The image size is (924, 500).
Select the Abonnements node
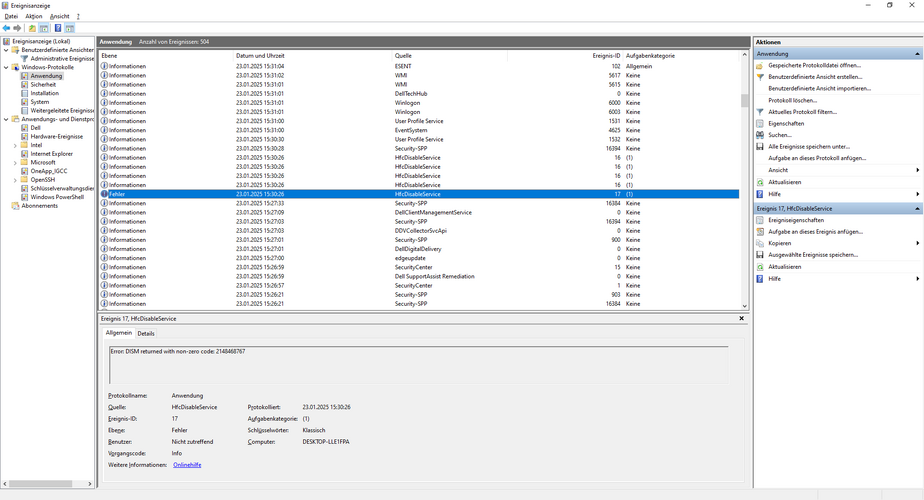[39, 206]
